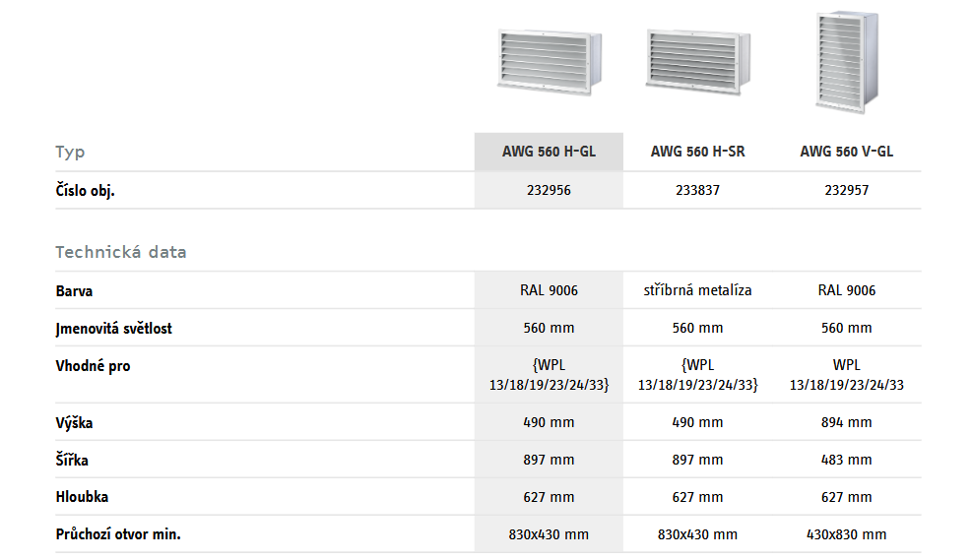Choose the AWG 560 V-GL column header
This screenshot has width=972, height=560.
coord(846,152)
